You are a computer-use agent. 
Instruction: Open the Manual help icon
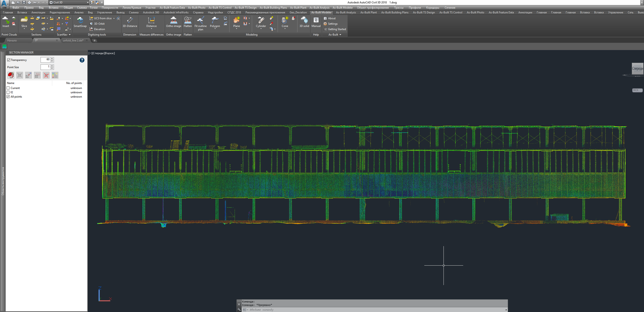point(316,22)
